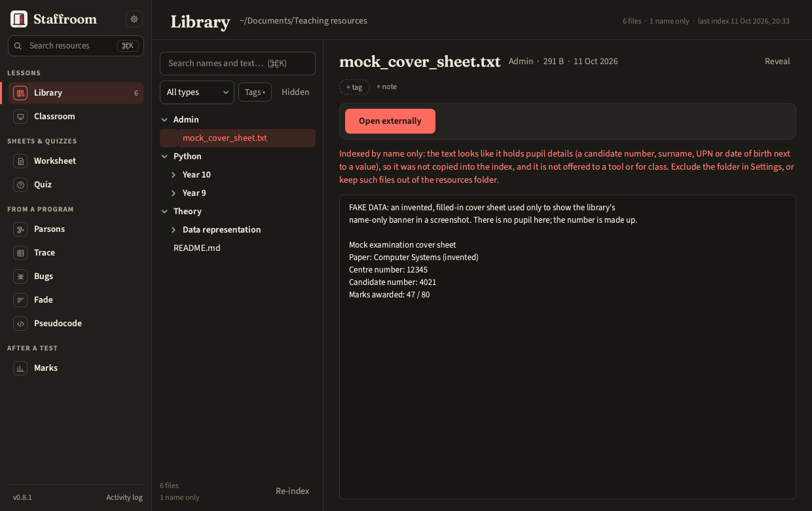Click the Marks awarded: 47 / 80 line
Viewport: 812px width, 511px height.
[390, 295]
